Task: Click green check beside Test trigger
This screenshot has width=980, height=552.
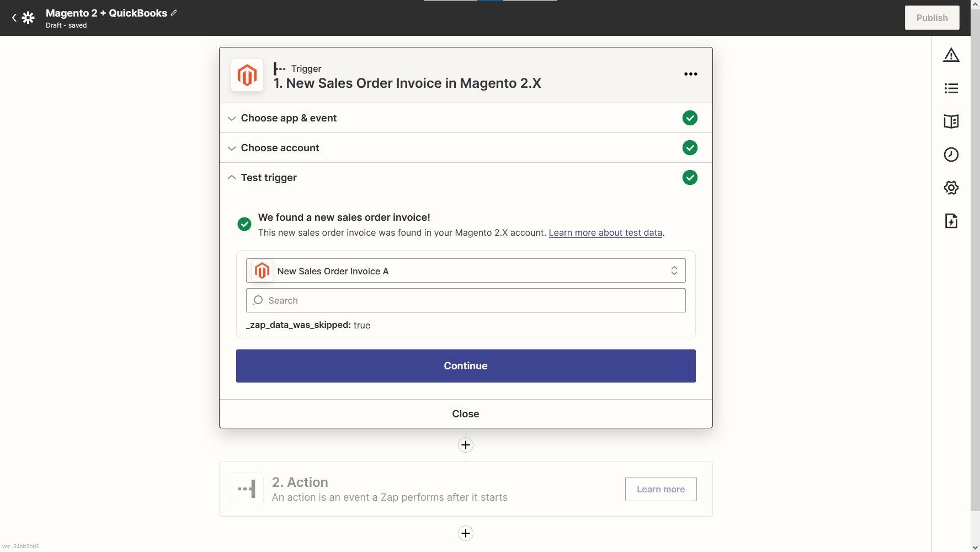Action: 690,178
